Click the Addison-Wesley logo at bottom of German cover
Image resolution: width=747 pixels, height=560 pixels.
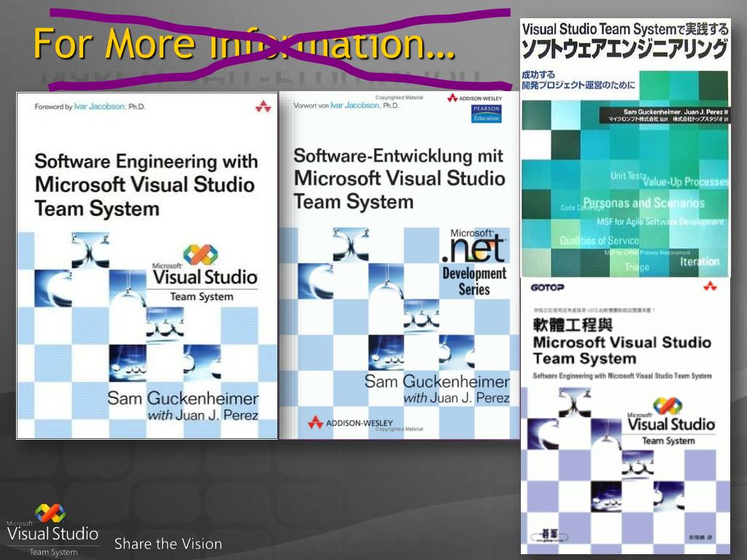click(351, 422)
